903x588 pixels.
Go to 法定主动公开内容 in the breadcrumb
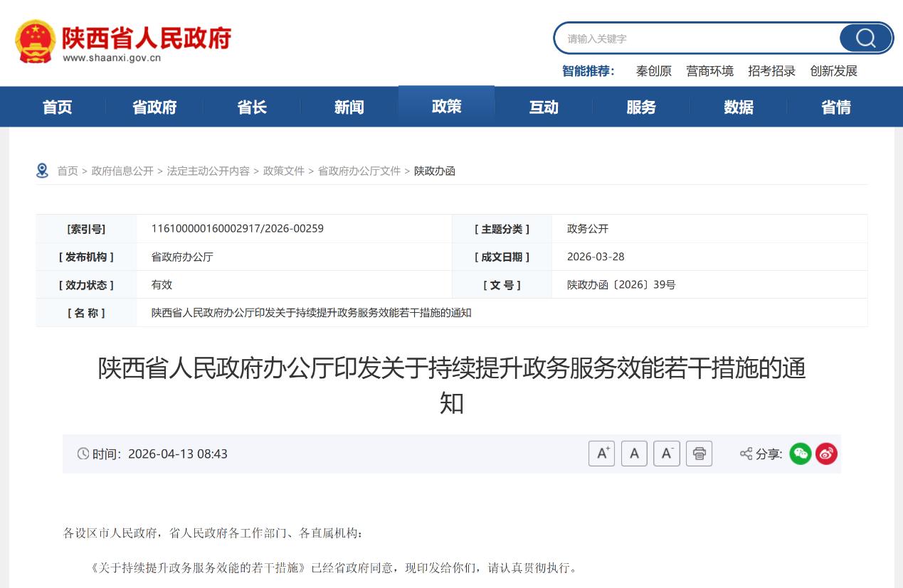pos(208,171)
